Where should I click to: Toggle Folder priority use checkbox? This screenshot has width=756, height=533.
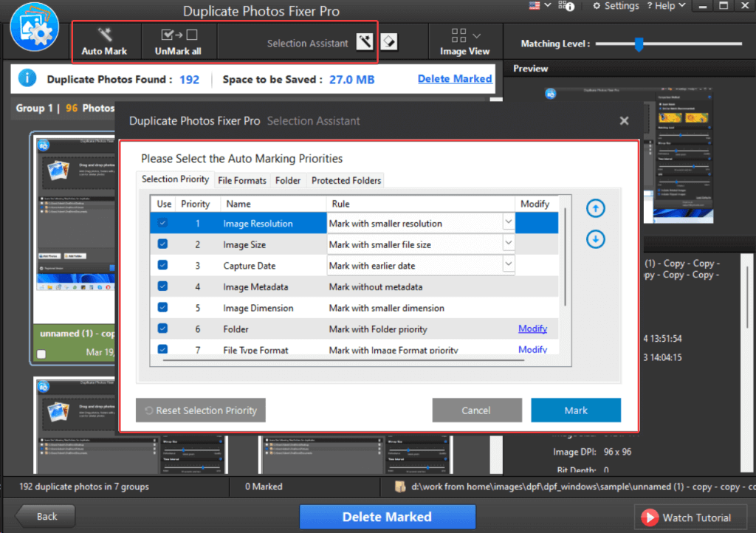(162, 329)
